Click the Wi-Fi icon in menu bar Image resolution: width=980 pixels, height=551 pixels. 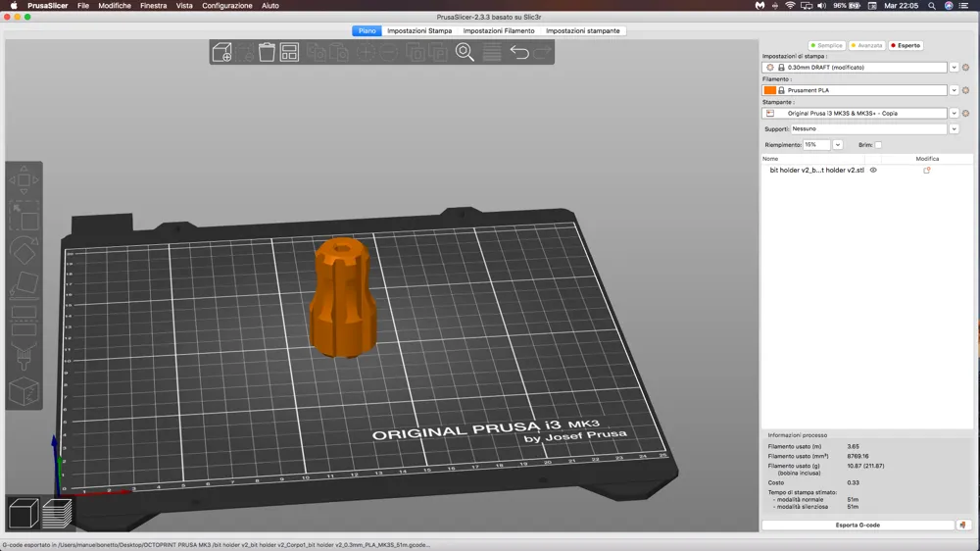pyautogui.click(x=790, y=6)
